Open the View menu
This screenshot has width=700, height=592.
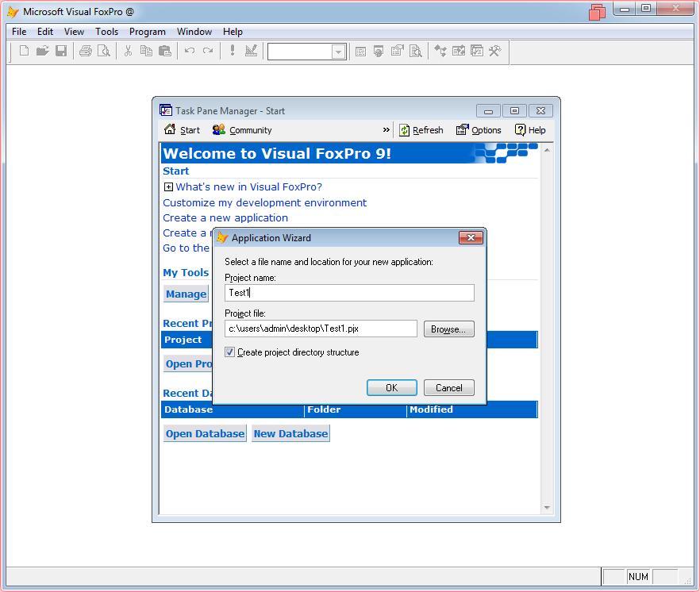point(74,32)
